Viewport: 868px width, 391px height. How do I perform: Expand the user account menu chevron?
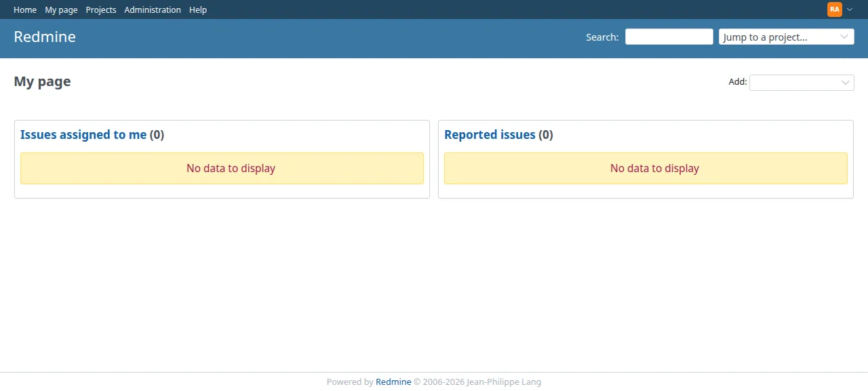pyautogui.click(x=850, y=9)
